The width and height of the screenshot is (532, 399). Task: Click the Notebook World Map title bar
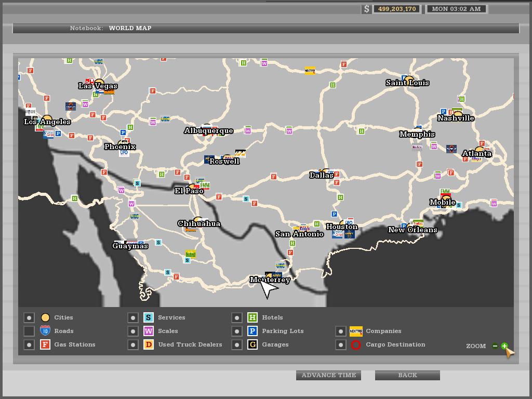(265, 28)
